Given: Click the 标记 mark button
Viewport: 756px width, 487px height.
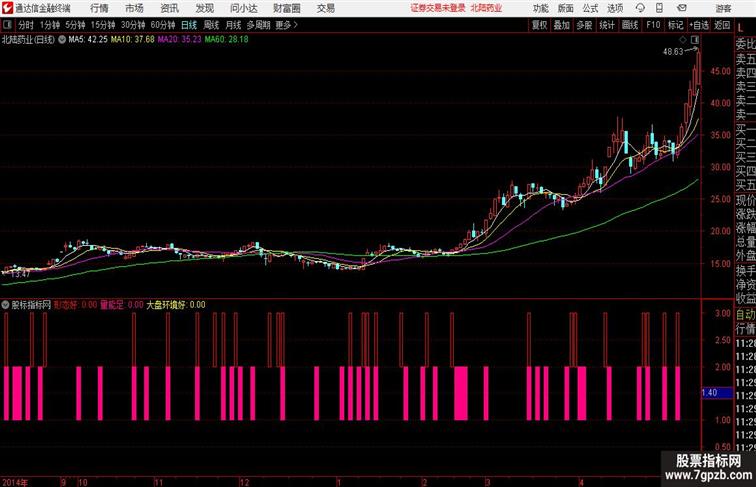Looking at the screenshot, I should pyautogui.click(x=675, y=25).
